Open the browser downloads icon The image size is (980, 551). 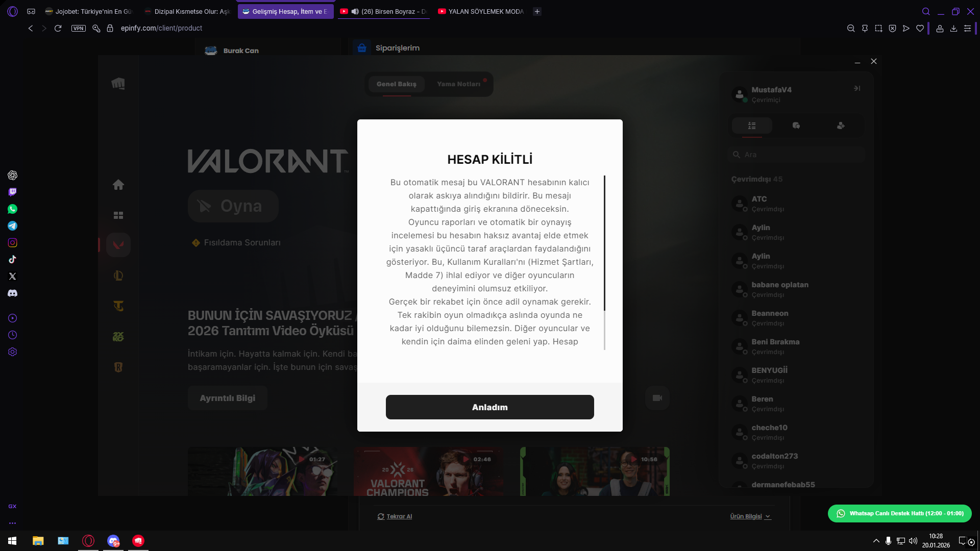pos(953,29)
